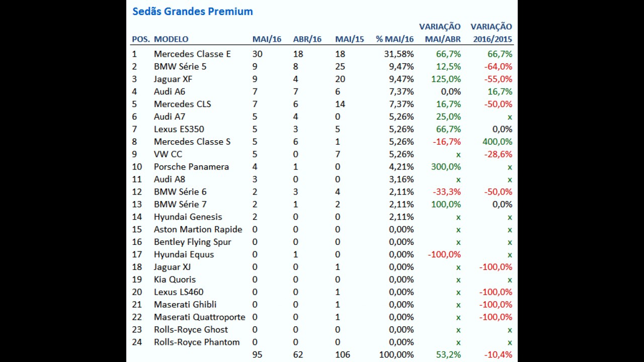The image size is (644, 362).
Task: Select the 'Mercedes CLS' model name
Action: (x=183, y=104)
